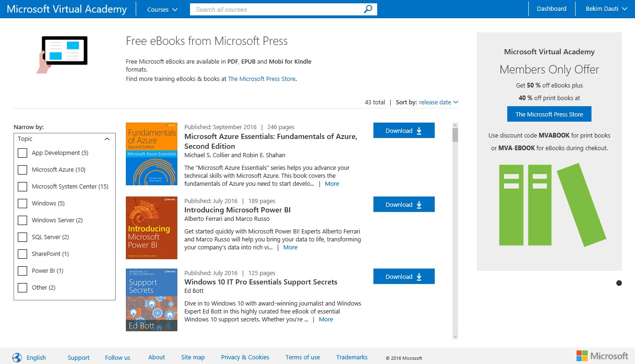635x364 pixels.
Task: Open the Trademarks link
Action: coord(352,357)
